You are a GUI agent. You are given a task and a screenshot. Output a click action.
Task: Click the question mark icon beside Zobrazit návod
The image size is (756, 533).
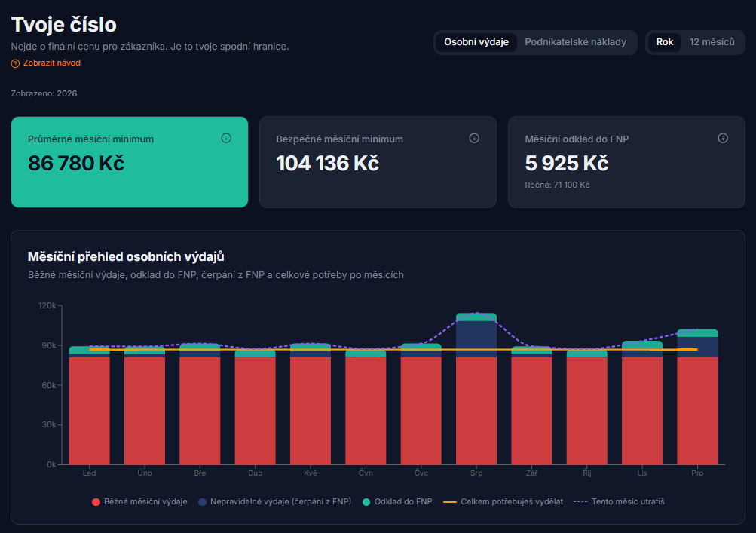coord(15,63)
